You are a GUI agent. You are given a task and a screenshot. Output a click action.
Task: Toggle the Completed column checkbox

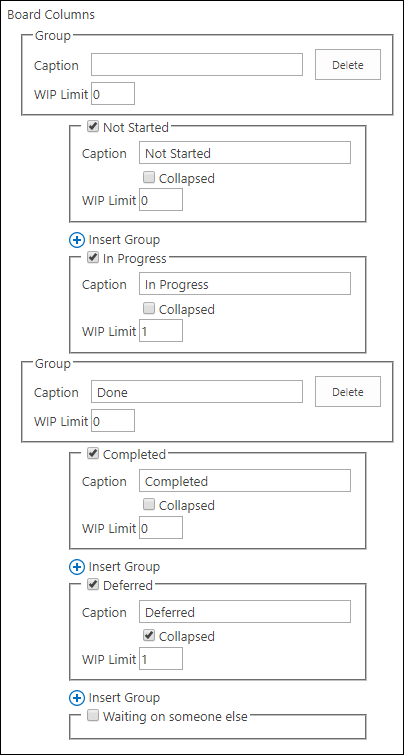(93, 454)
